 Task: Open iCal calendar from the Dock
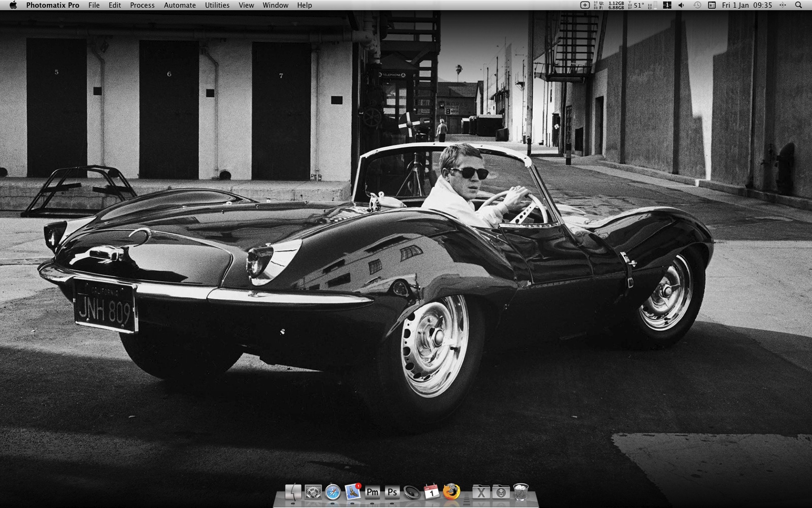pyautogui.click(x=432, y=493)
